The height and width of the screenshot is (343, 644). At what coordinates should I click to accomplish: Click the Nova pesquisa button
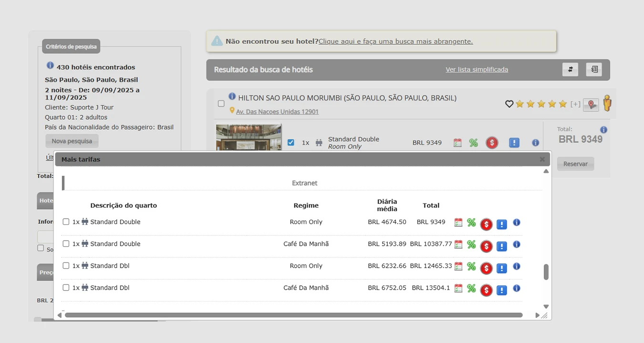72,141
